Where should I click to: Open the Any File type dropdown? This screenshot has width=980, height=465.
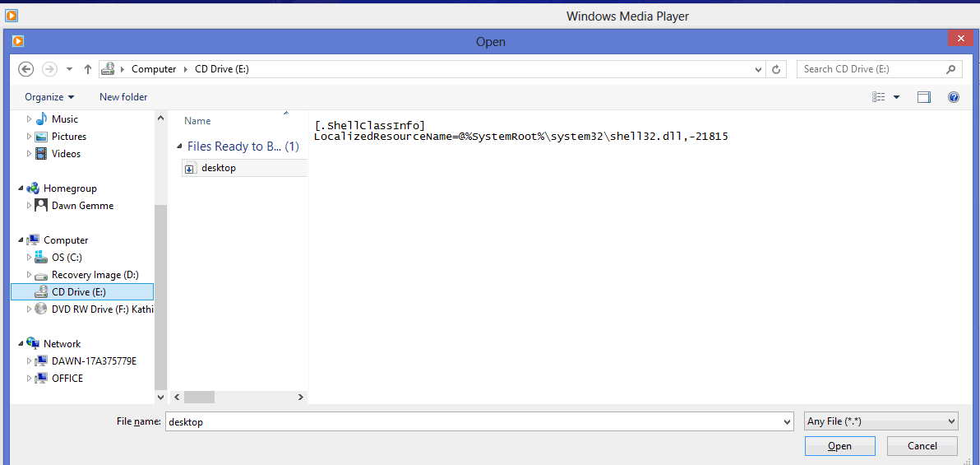pyautogui.click(x=881, y=421)
